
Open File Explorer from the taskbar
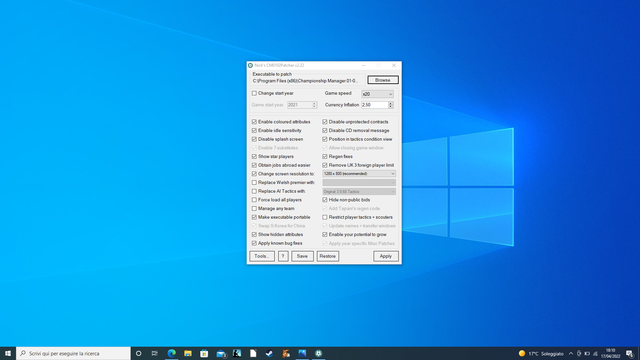click(188, 353)
